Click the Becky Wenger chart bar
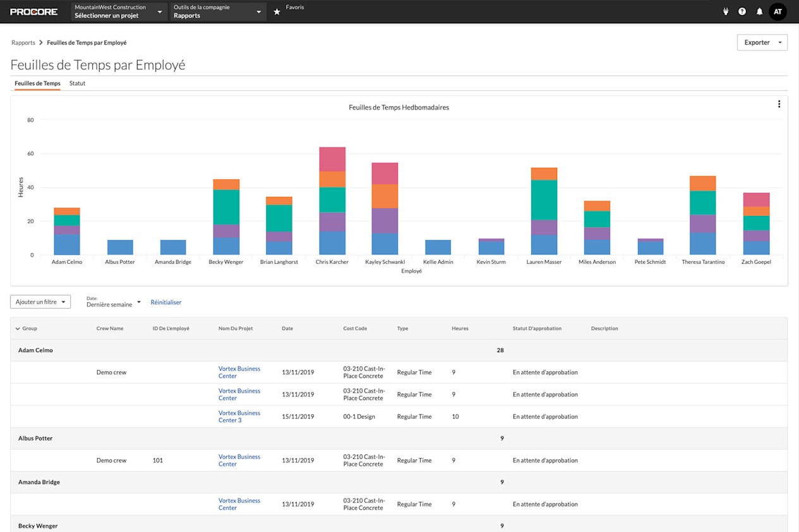This screenshot has width=799, height=532. 226,217
